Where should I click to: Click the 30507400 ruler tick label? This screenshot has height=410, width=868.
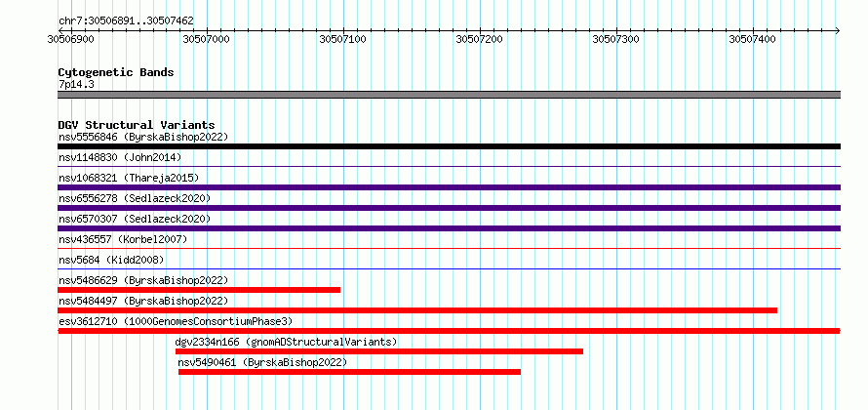pos(753,39)
